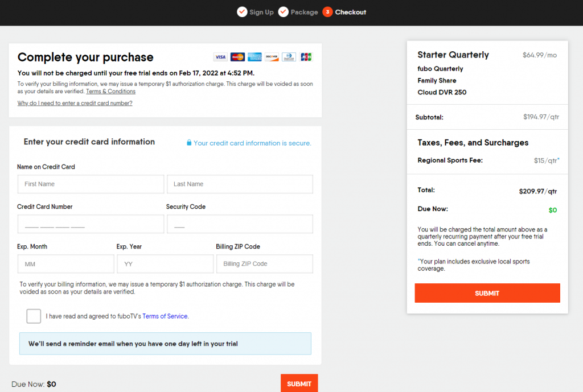The width and height of the screenshot is (583, 392).
Task: Focus the Exp. Month MM field
Action: [66, 264]
